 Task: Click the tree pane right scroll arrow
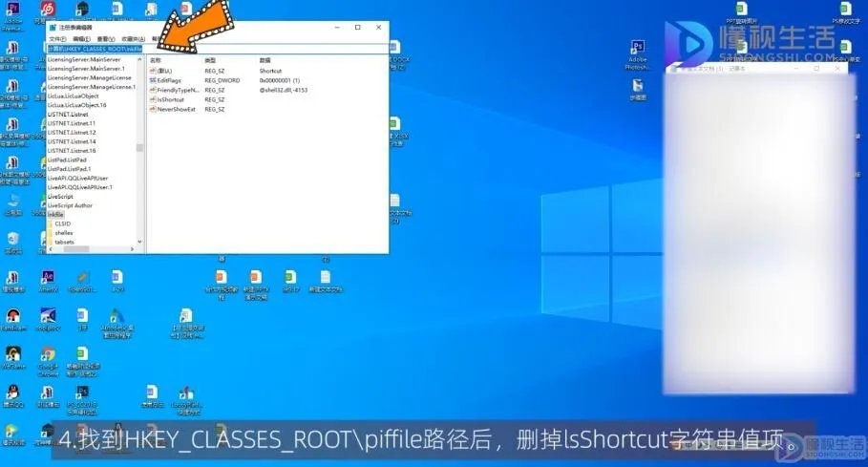point(133,249)
